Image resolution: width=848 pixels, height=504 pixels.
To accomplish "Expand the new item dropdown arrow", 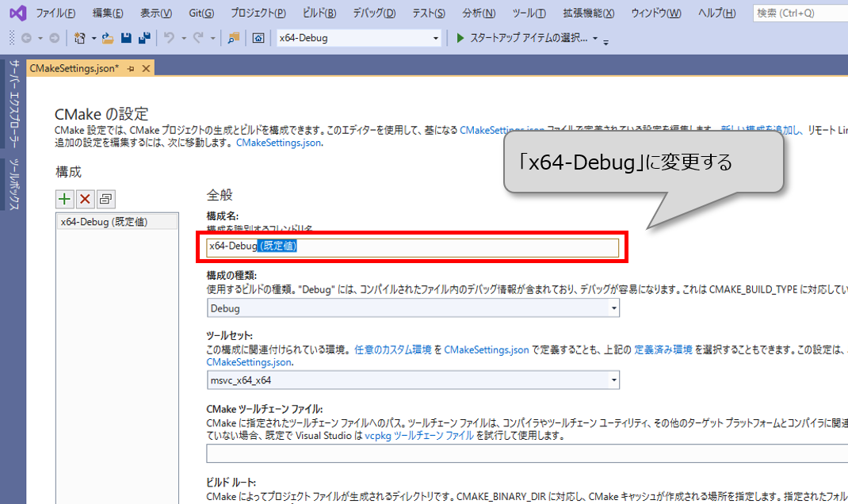I will pos(94,38).
